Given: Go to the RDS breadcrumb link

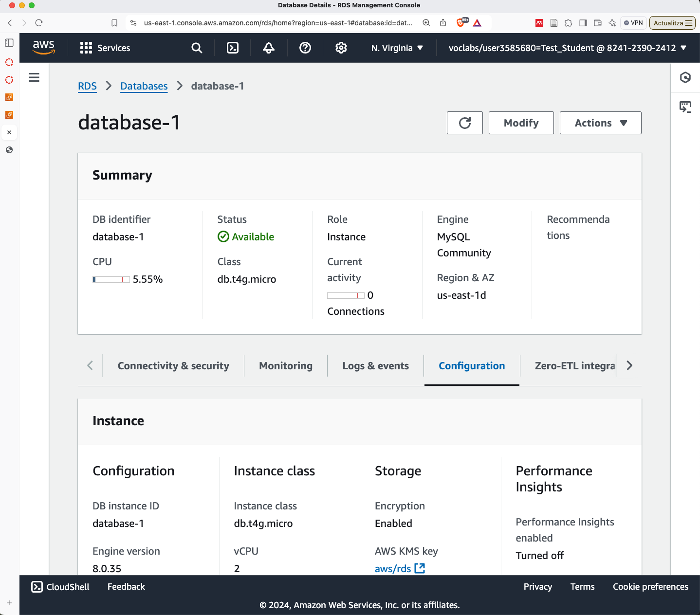Looking at the screenshot, I should click(x=87, y=86).
